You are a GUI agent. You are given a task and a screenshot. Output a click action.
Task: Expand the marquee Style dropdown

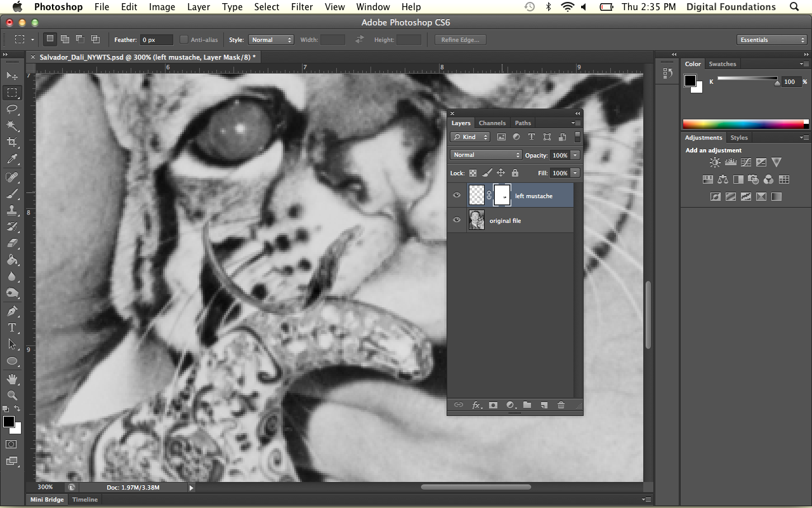click(x=271, y=40)
